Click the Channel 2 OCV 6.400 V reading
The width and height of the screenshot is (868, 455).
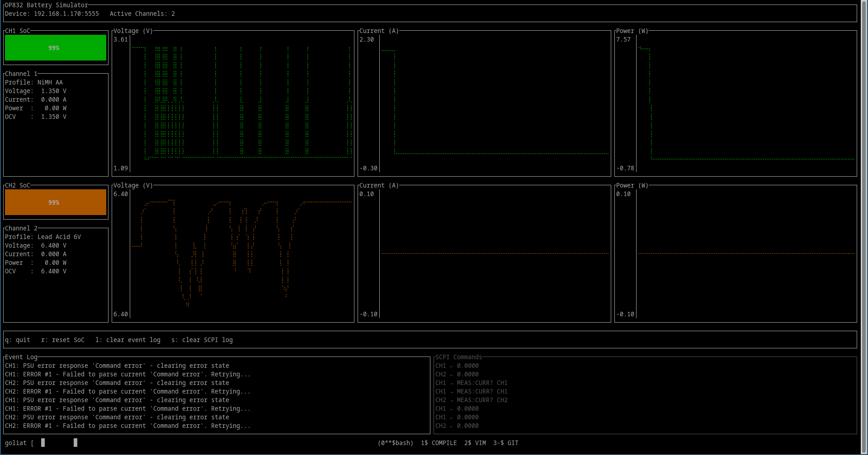coord(35,271)
